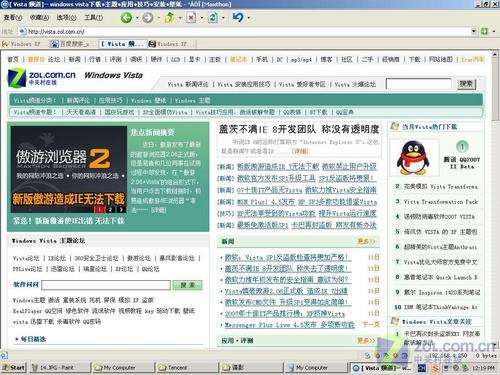
Task: Click the page icon in the address bar
Action: (22, 32)
